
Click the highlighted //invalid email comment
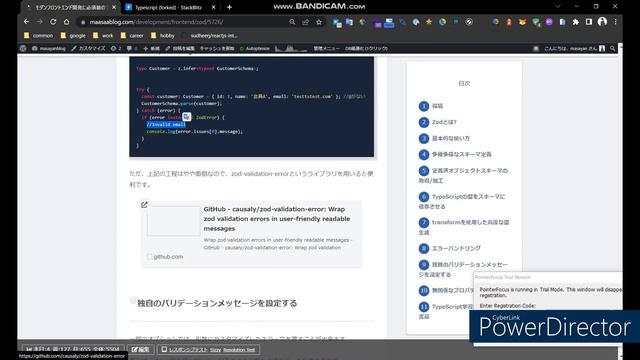(x=166, y=124)
